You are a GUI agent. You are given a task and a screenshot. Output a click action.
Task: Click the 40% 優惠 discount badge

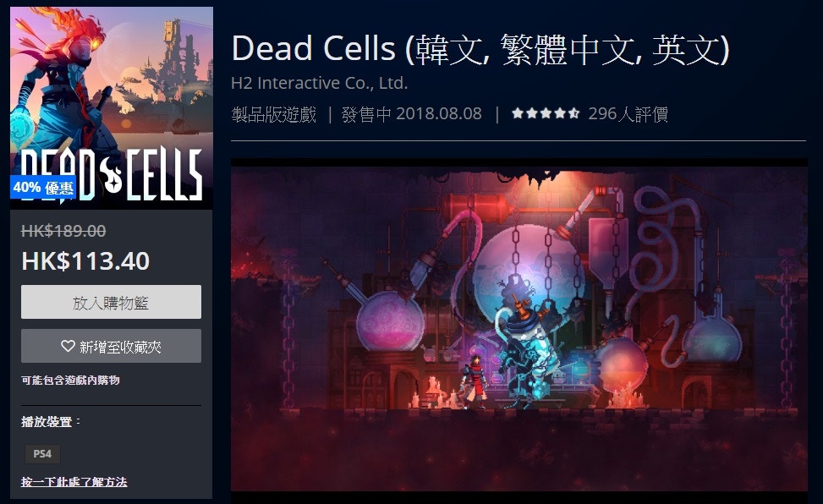[43, 188]
